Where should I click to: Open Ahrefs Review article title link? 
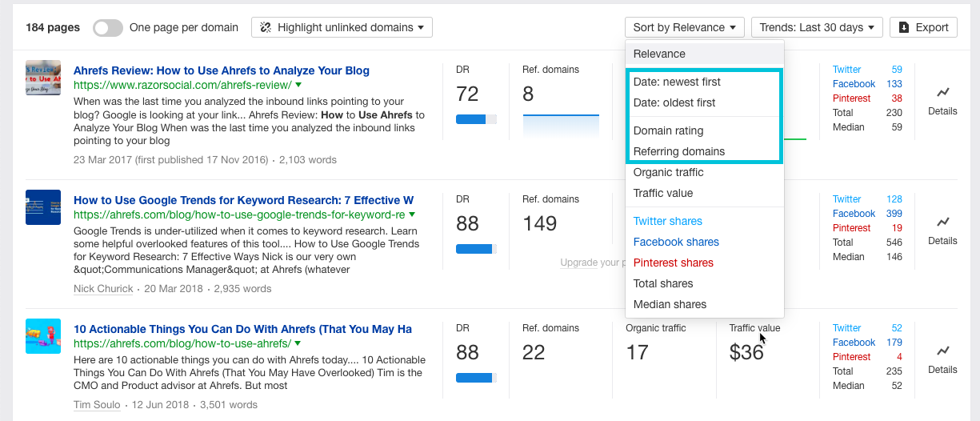point(222,70)
